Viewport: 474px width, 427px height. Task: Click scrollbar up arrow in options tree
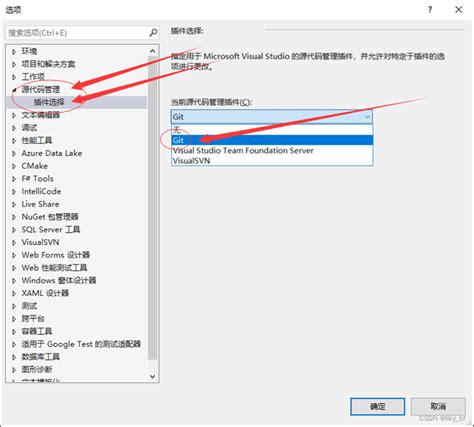[152, 51]
